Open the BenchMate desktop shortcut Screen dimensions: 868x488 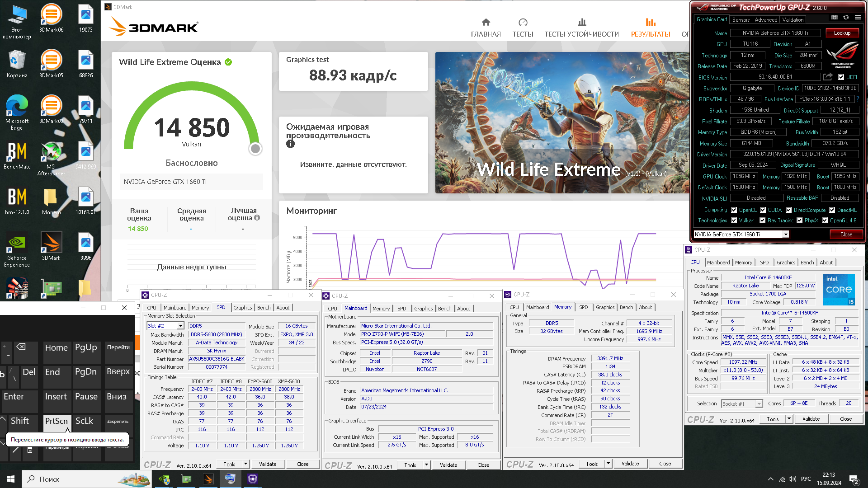pos(17,155)
